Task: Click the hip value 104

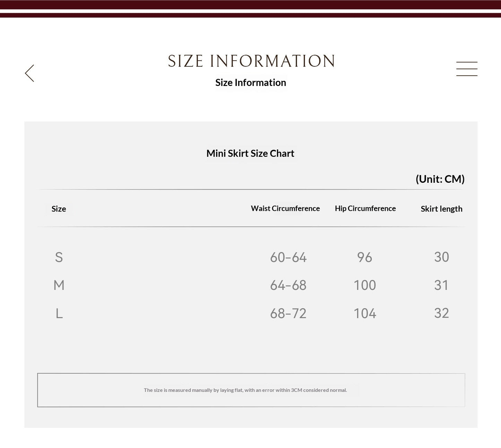Action: 365,313
